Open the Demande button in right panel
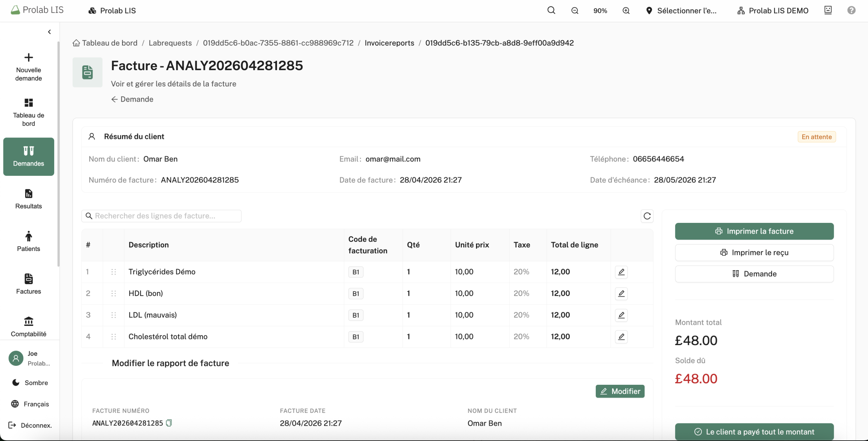Image resolution: width=868 pixels, height=441 pixels. coord(754,274)
